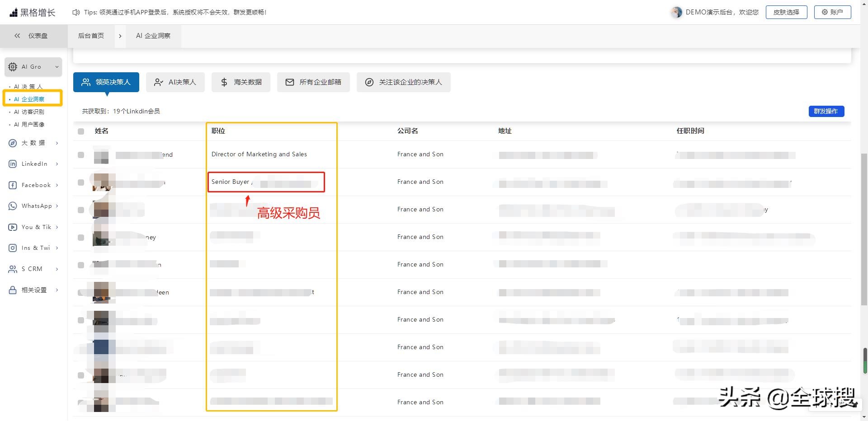The image size is (868, 421).
Task: Check the select-all checkbox in table header
Action: [x=81, y=131]
